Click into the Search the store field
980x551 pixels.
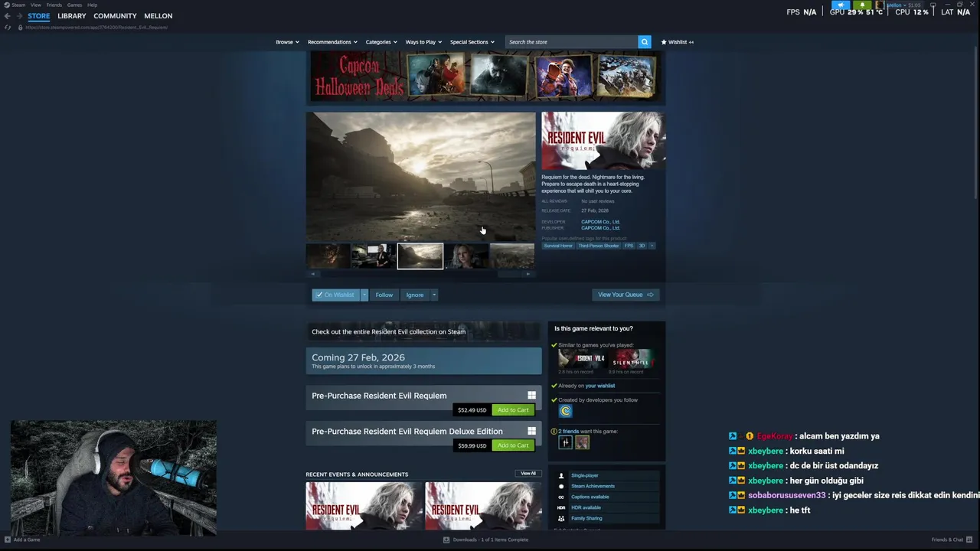571,42
